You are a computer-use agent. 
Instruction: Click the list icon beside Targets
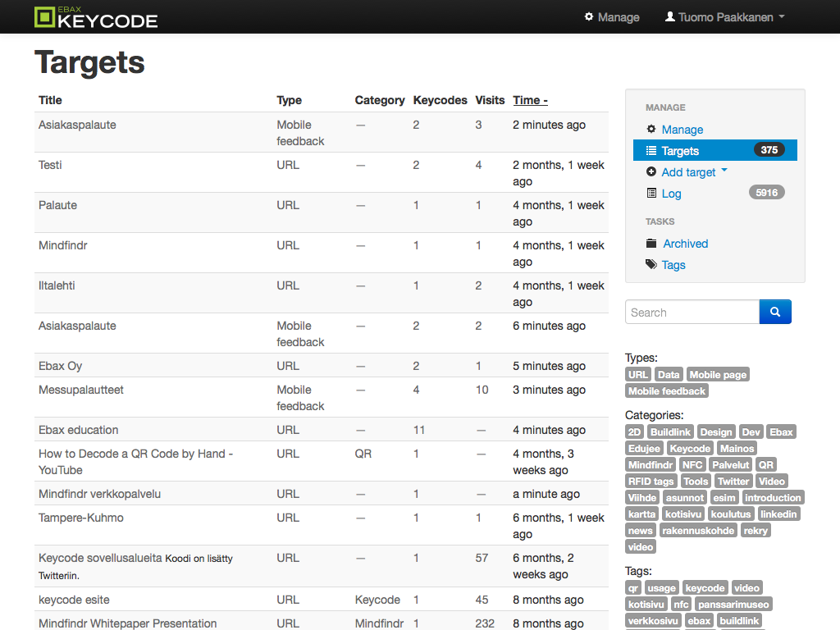point(651,151)
